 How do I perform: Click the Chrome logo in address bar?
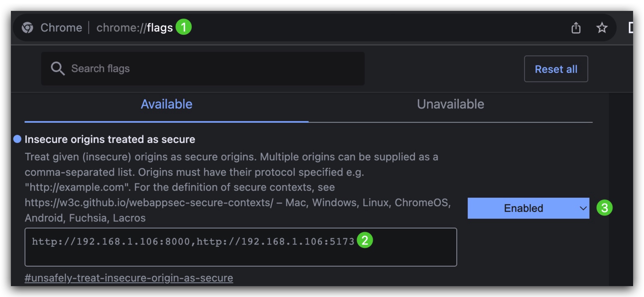tap(28, 28)
